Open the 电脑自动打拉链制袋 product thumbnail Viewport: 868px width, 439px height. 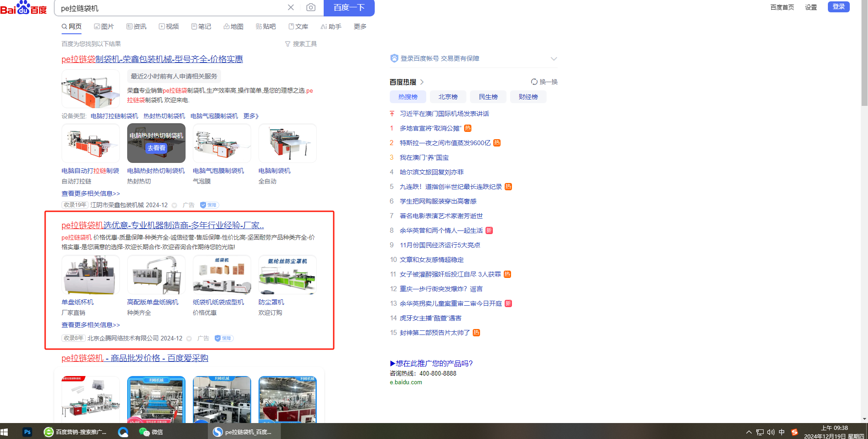coord(91,143)
